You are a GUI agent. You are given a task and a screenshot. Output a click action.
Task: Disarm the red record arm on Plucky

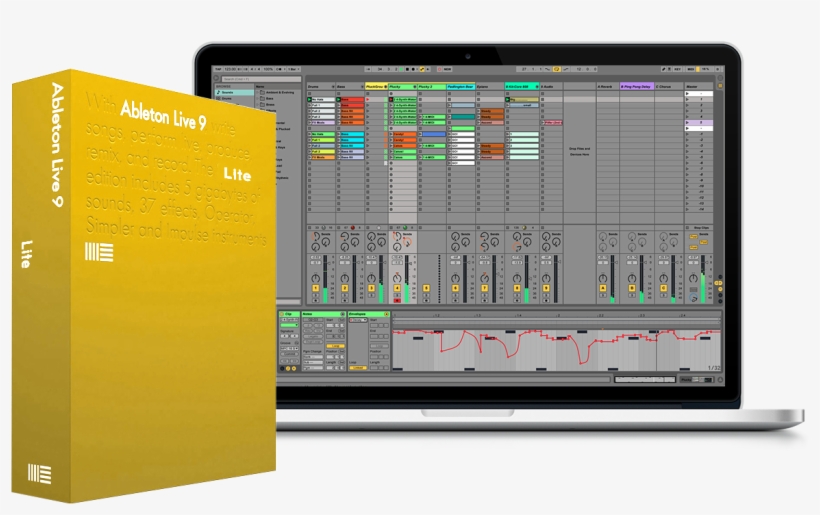tap(397, 301)
